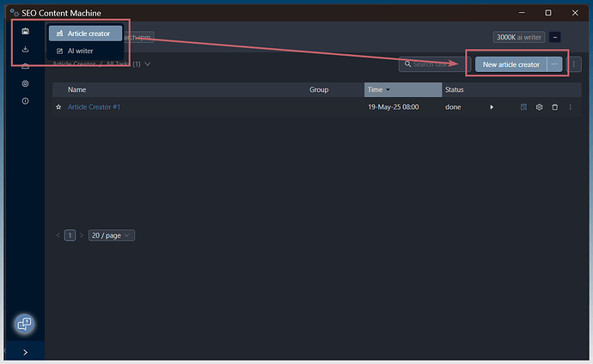Go to the previous page arrow
This screenshot has height=364, width=593.
58,235
